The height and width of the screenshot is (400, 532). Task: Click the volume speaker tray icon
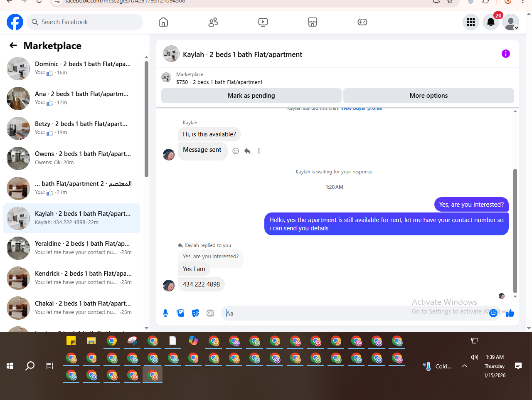pyautogui.click(x=475, y=357)
